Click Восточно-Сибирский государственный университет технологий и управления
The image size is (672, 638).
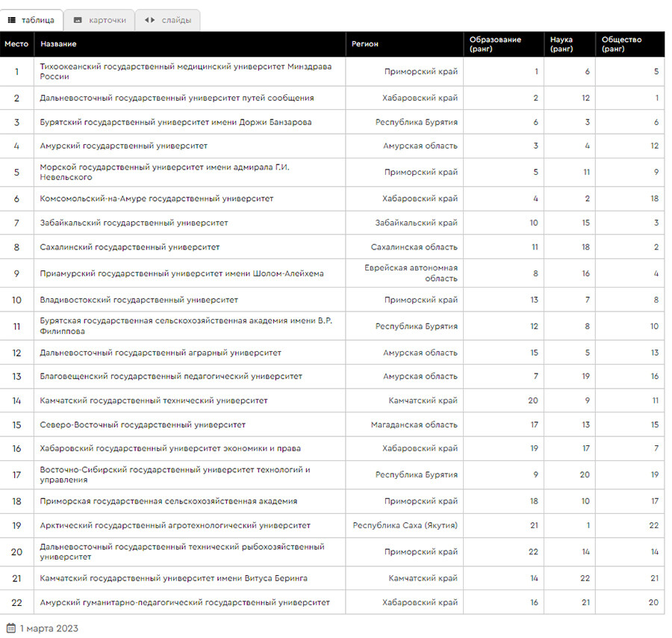[175, 474]
